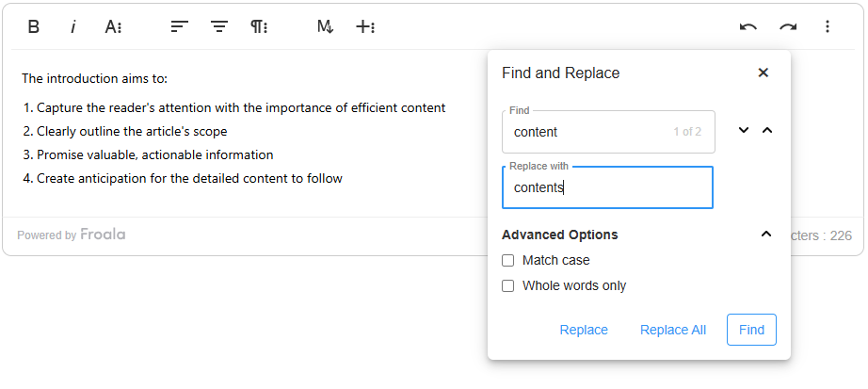Image resolution: width=868 pixels, height=389 pixels.
Task: Focus the Find input field
Action: pos(608,132)
